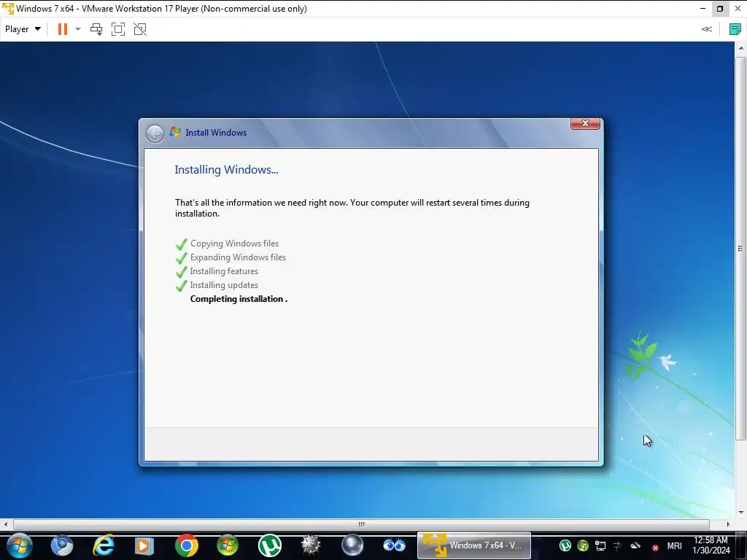The image size is (747, 560).
Task: Open the green Windows orb taskbar icon
Action: pyautogui.click(x=228, y=545)
